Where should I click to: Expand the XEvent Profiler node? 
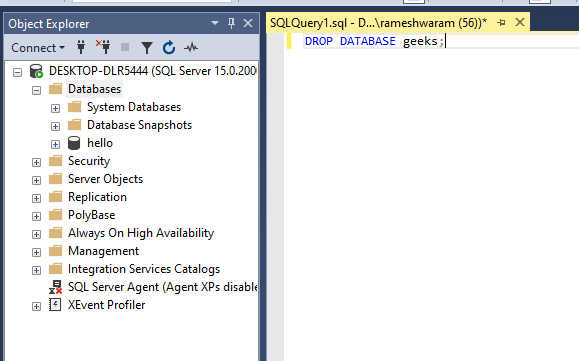click(x=36, y=307)
